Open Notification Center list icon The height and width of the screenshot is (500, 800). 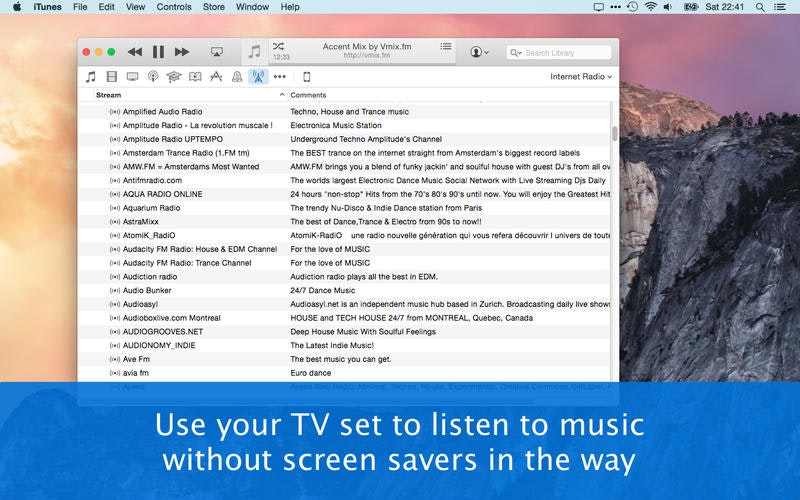click(x=780, y=7)
